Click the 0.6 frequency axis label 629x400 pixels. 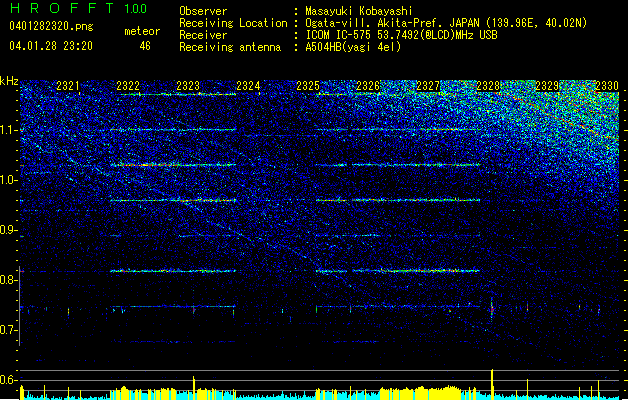pyautogui.click(x=9, y=380)
